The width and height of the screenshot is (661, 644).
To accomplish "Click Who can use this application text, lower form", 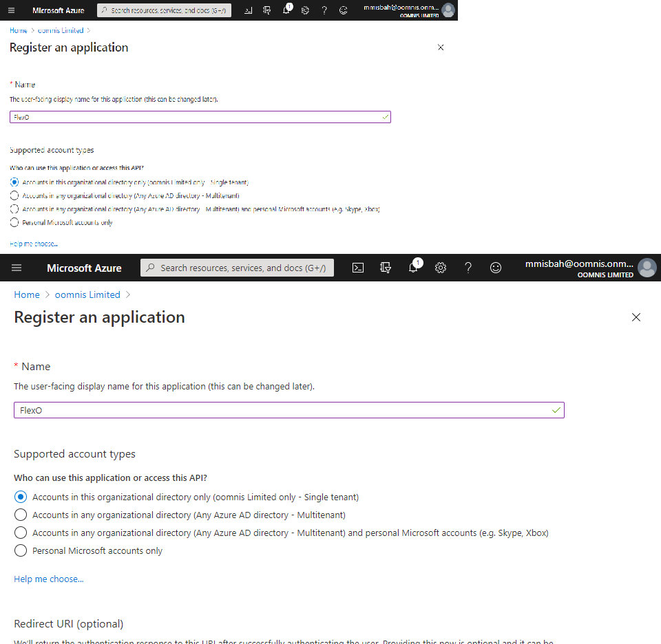I will click(110, 478).
